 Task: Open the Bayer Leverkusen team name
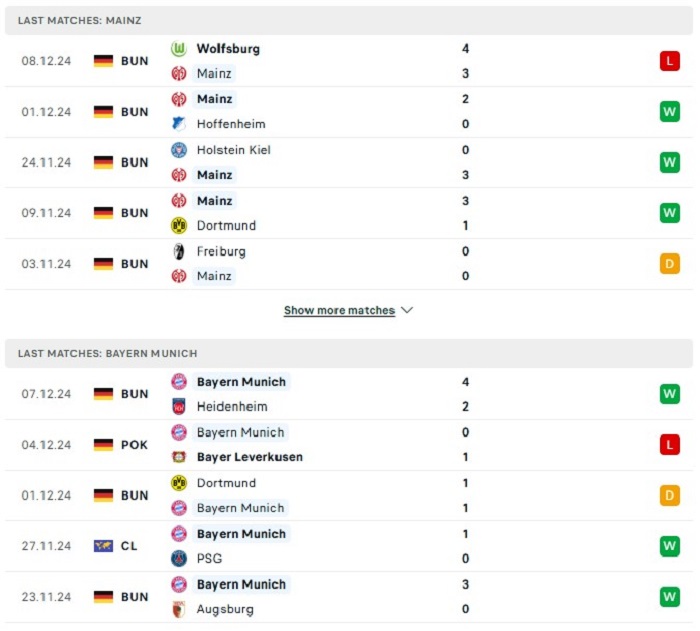pos(250,457)
